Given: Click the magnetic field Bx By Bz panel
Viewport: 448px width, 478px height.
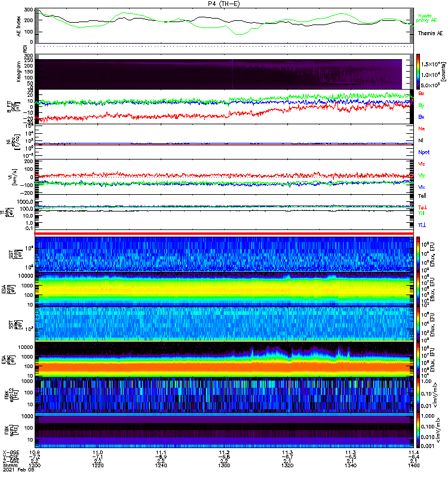Looking at the screenshot, I should tap(224, 106).
